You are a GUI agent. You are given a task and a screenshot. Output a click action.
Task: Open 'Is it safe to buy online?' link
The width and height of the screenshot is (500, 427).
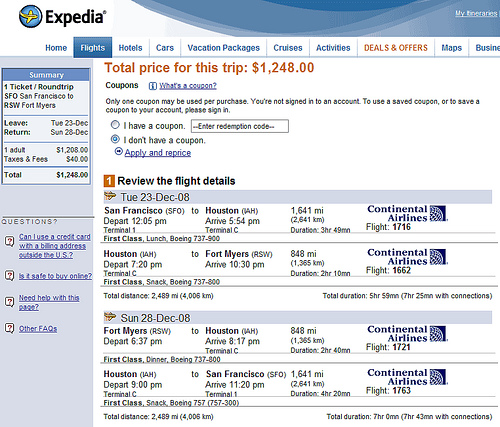pyautogui.click(x=55, y=276)
